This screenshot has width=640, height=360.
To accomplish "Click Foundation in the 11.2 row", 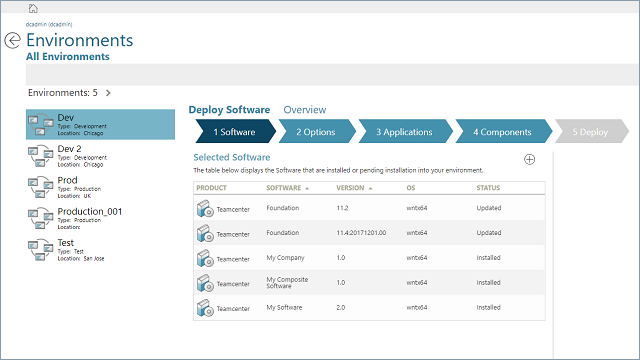I will 283,208.
